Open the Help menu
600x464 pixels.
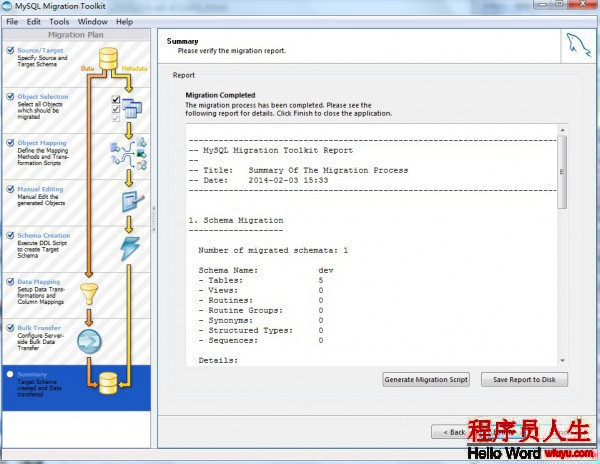125,22
